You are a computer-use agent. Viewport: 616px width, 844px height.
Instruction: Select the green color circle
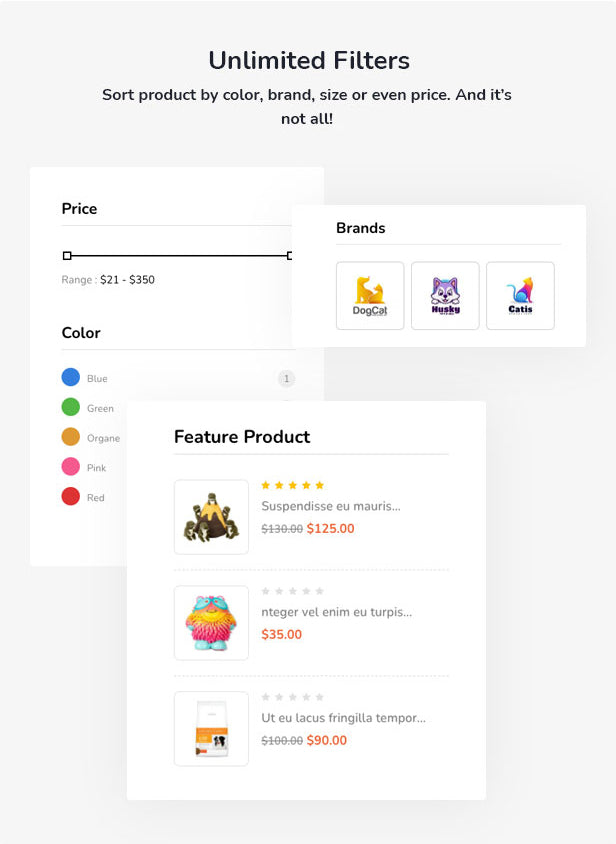[x=71, y=407]
